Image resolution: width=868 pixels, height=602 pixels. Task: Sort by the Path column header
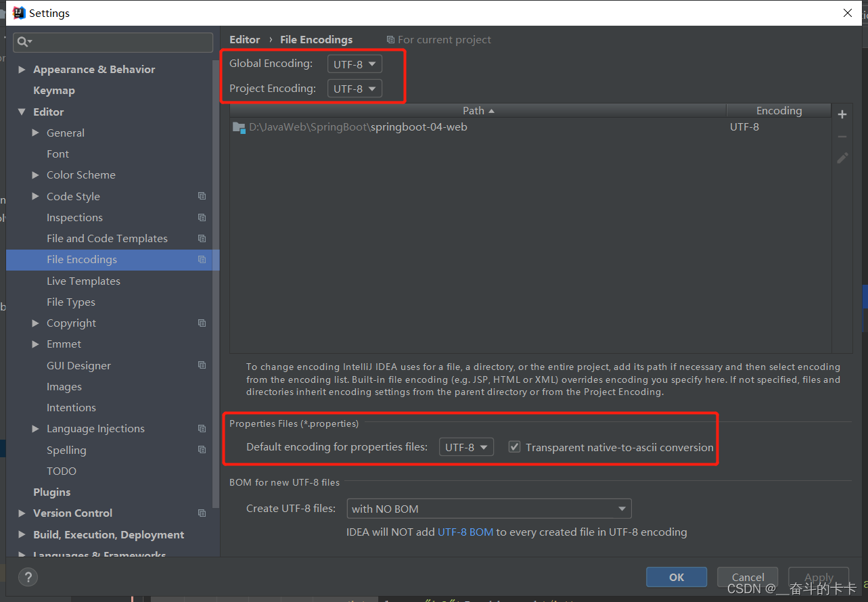point(478,110)
